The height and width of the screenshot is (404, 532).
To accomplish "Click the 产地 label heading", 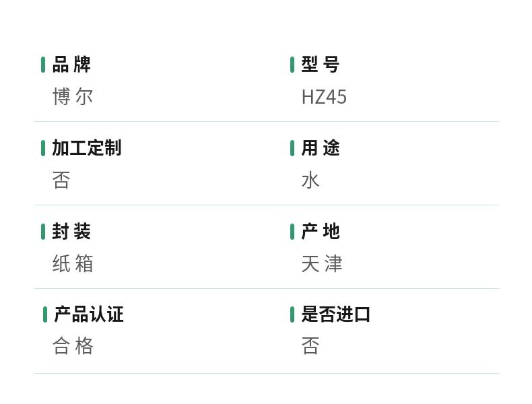I will [x=321, y=232].
